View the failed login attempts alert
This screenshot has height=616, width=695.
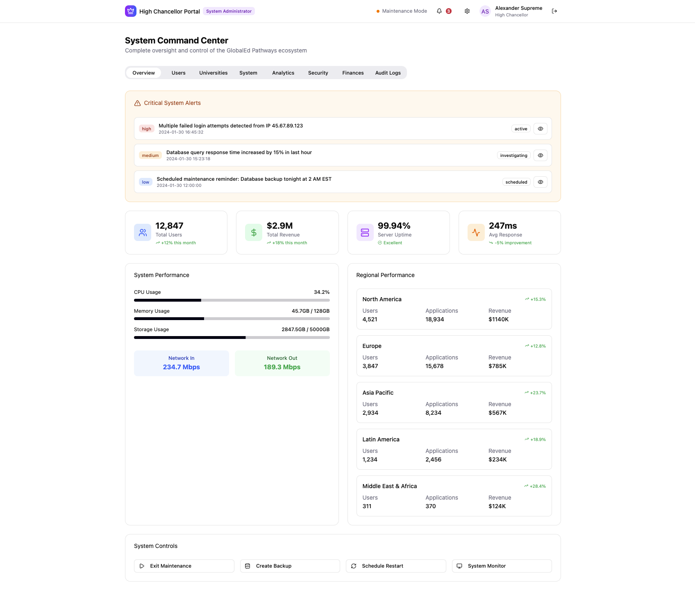point(540,129)
